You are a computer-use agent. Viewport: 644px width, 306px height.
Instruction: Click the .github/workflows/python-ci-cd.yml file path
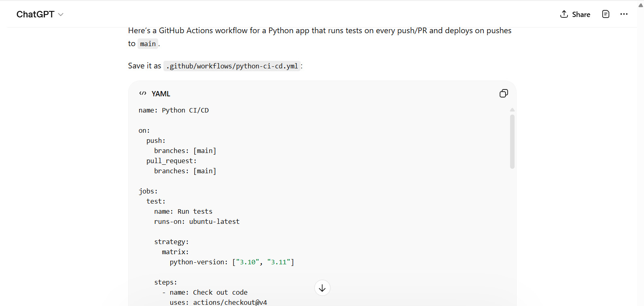(232, 66)
